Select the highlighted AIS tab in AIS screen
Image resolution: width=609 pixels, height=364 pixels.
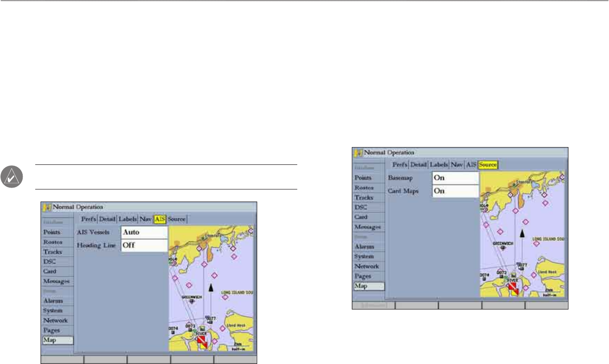160,219
